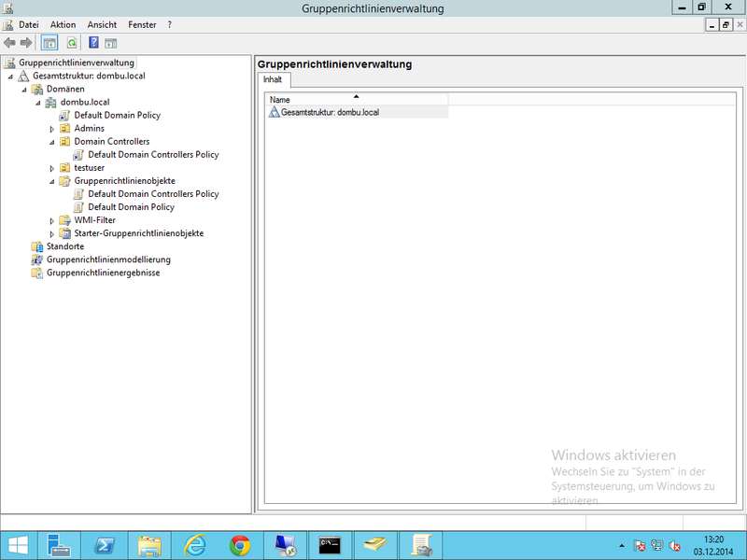Show hidden system tray icons arrow
The height and width of the screenshot is (560, 747).
622,546
